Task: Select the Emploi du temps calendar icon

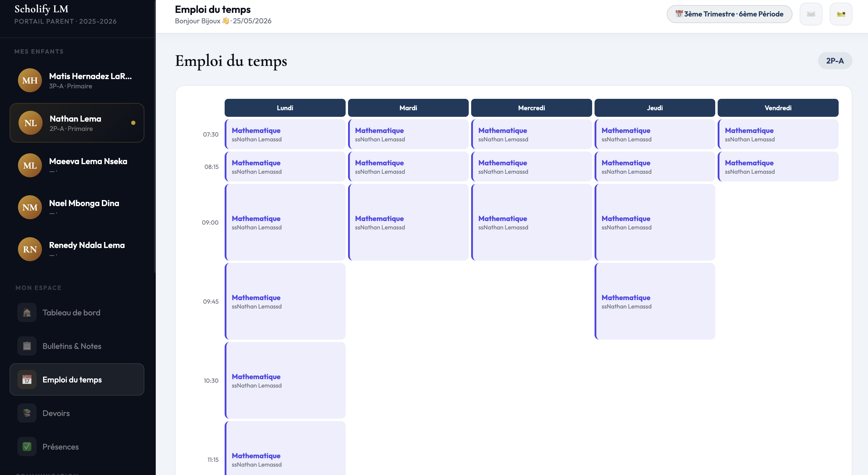Action: 27,380
